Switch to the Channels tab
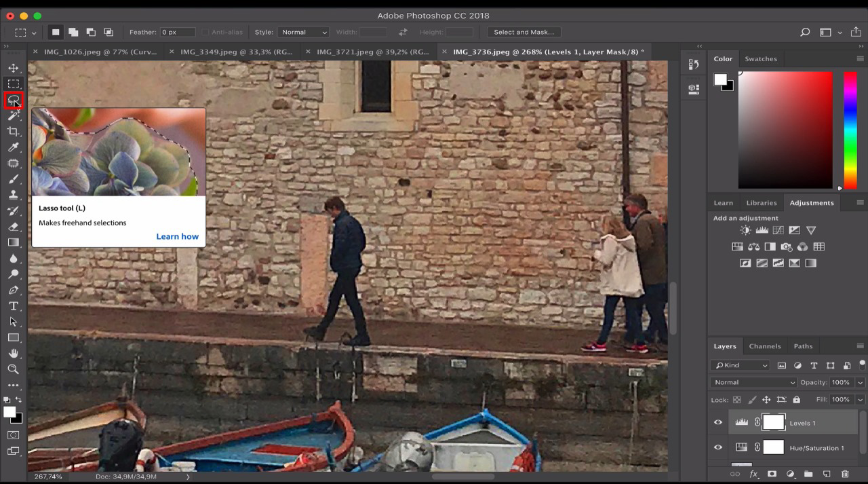 click(764, 346)
